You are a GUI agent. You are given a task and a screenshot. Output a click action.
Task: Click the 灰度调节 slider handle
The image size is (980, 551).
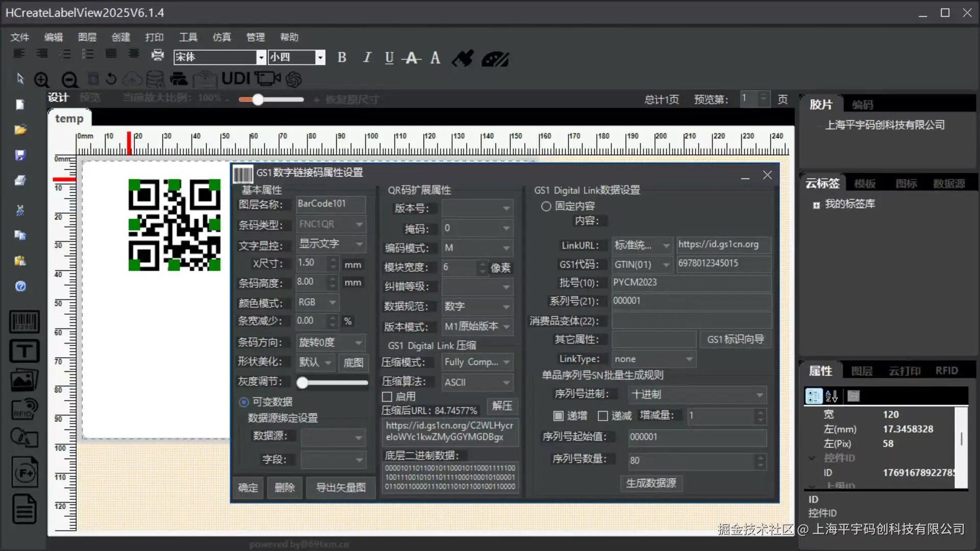pos(303,383)
